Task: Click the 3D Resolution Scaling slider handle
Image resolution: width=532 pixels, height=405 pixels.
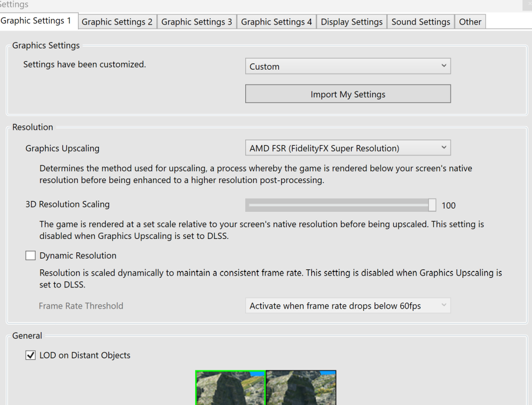Action: (x=432, y=205)
